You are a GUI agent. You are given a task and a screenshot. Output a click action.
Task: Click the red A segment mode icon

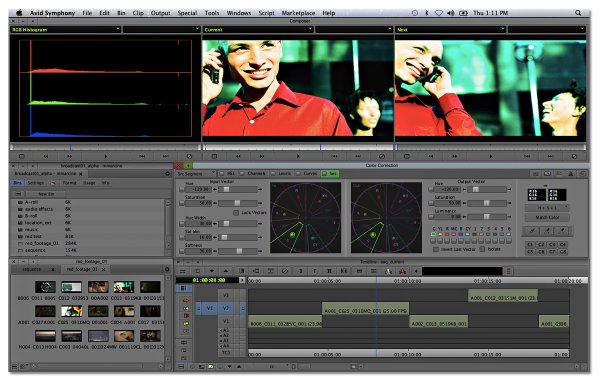coord(402,271)
